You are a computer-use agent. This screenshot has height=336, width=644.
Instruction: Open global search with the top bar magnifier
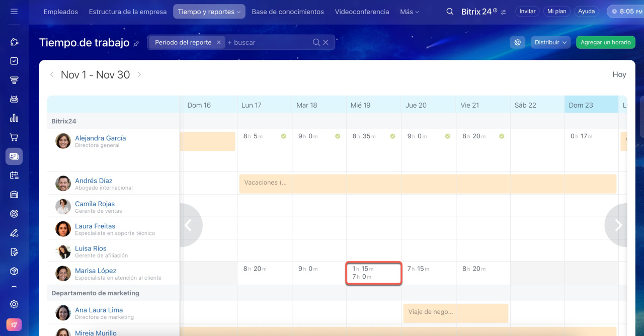tap(450, 12)
